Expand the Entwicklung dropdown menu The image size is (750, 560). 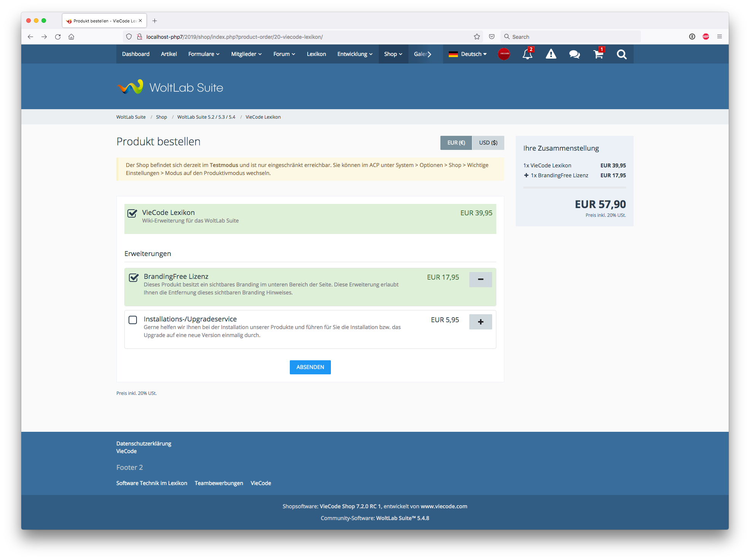355,54
